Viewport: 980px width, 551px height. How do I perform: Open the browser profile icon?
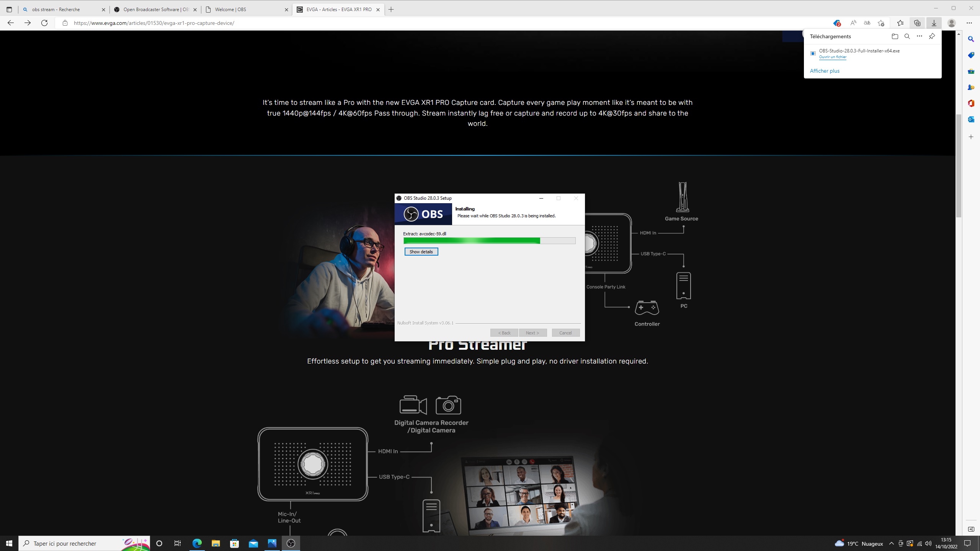[x=952, y=23]
